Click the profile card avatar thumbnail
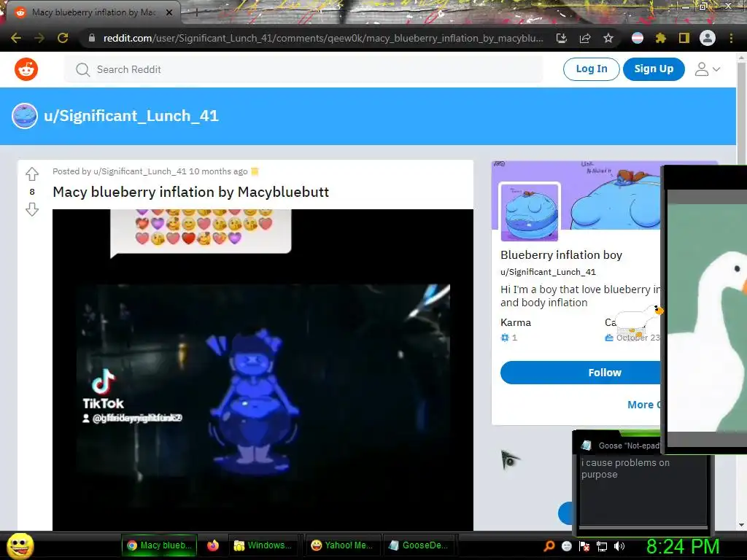Image resolution: width=747 pixels, height=560 pixels. tap(530, 212)
